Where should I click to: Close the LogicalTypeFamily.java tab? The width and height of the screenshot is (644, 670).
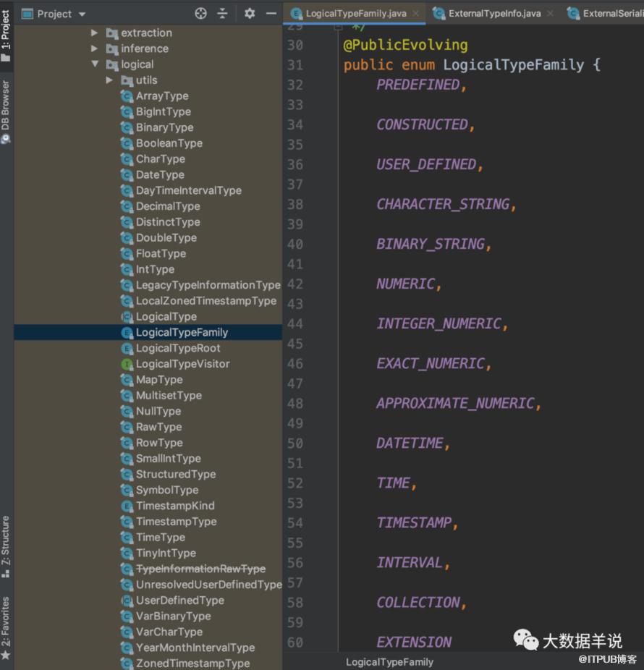point(415,14)
